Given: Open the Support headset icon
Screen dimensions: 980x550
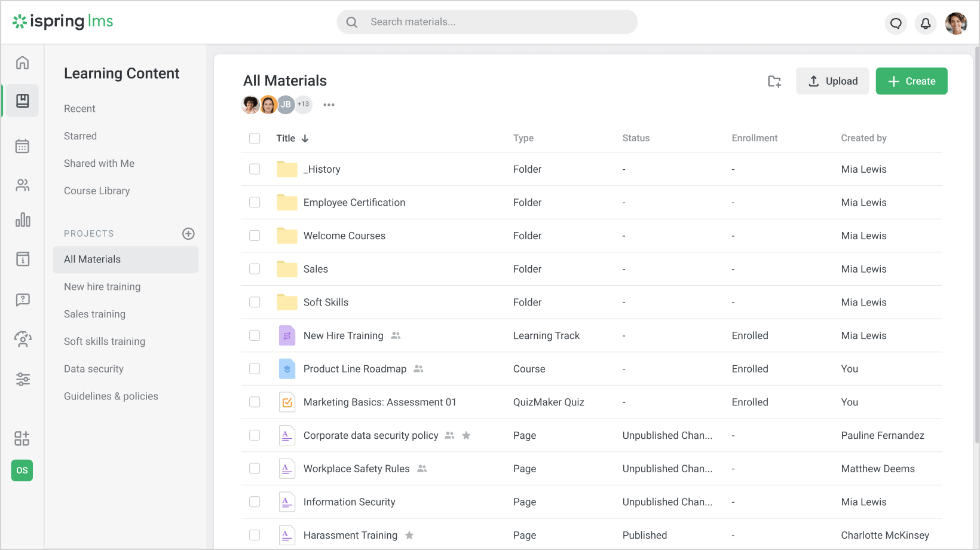Looking at the screenshot, I should (x=22, y=339).
